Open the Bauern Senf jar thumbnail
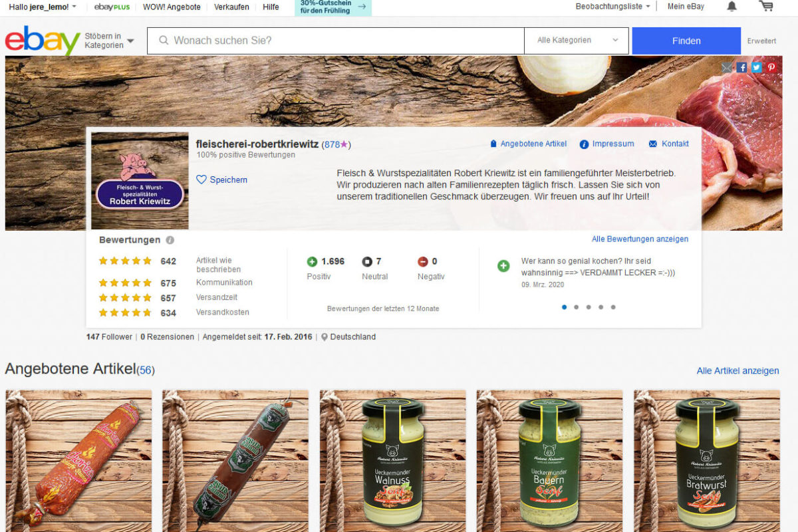Screen dimensions: 798x532 point(549,461)
